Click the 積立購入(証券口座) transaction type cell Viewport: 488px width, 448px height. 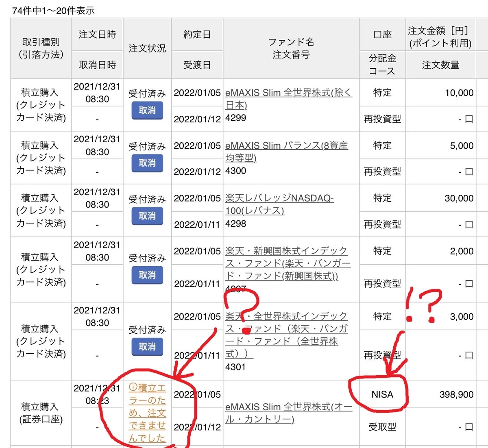[x=41, y=413]
